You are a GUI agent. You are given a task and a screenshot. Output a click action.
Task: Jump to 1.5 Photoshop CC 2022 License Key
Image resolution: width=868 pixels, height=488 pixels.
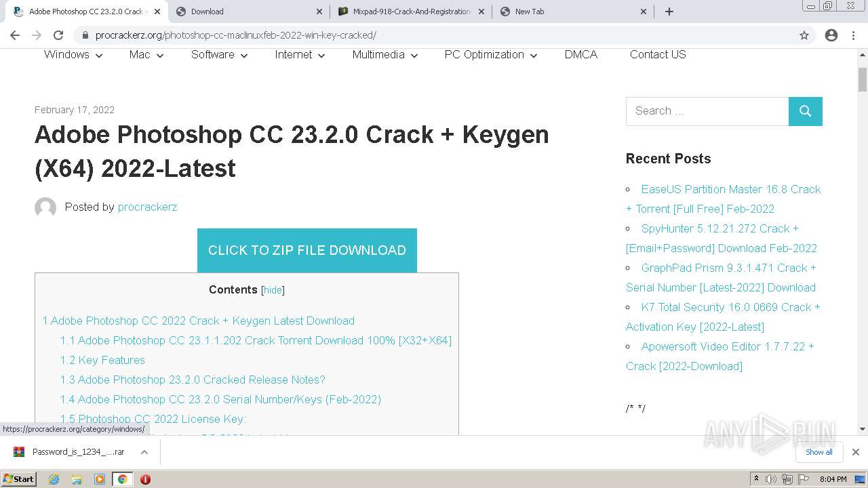[x=153, y=420]
